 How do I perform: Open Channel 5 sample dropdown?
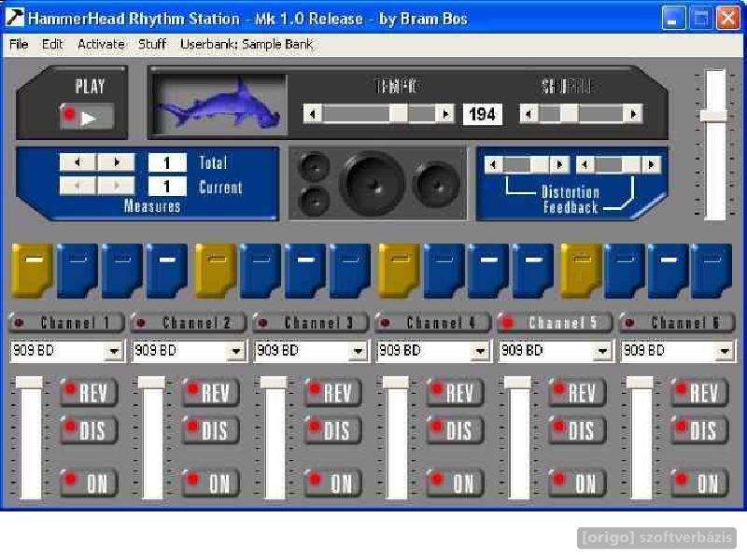(x=602, y=352)
